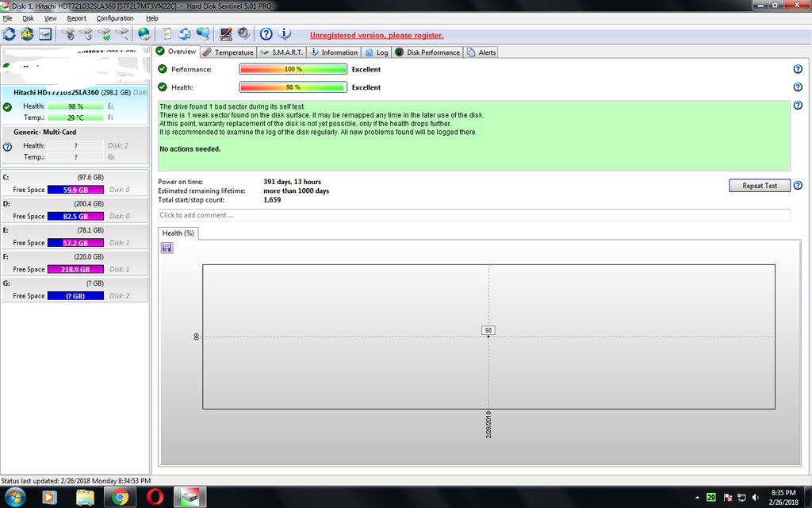812x508 pixels.
Task: Click the G: free space (? GB) bar
Action: tap(75, 295)
